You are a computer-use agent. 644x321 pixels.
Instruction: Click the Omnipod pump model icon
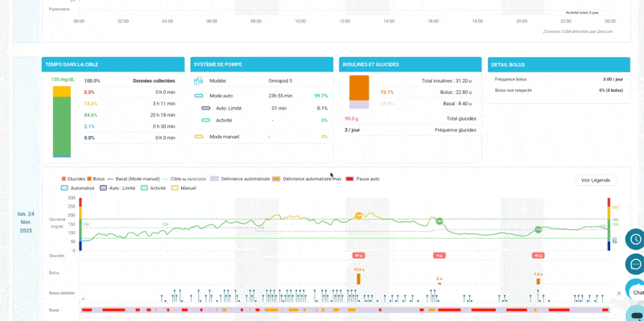198,81
